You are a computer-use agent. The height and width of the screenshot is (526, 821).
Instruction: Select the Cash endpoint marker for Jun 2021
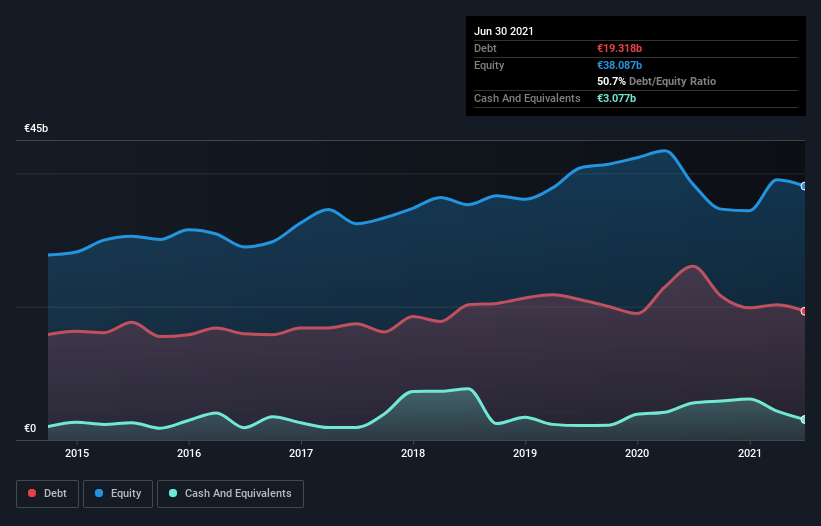pos(804,419)
